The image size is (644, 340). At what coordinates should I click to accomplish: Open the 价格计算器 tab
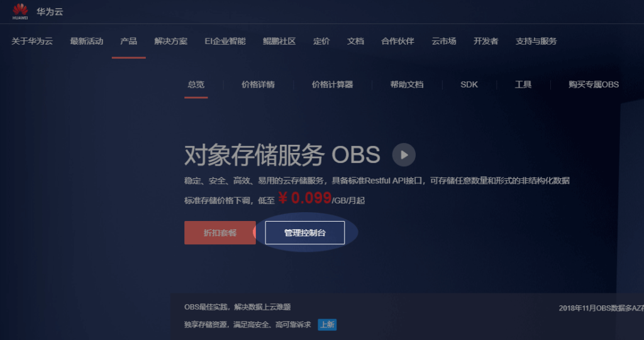click(332, 84)
